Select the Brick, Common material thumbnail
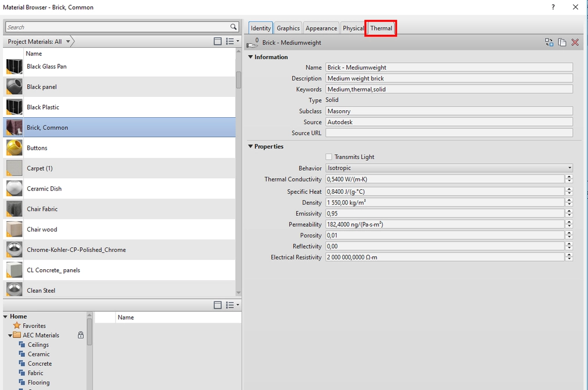This screenshot has width=588, height=390. click(13, 127)
